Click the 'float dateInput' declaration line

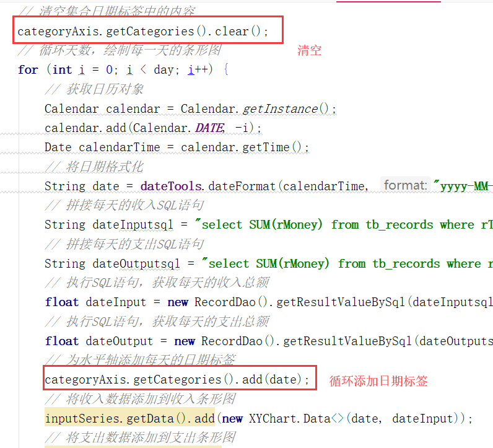(269, 302)
